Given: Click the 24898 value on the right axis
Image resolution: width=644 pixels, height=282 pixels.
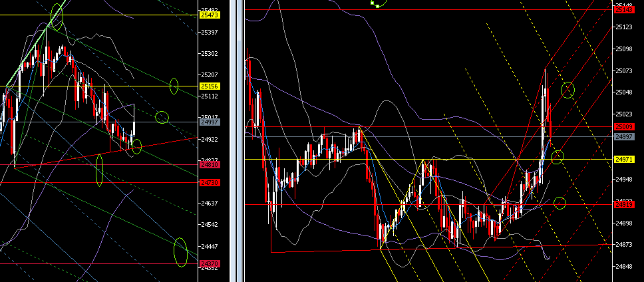Looking at the screenshot, I should (625, 223).
